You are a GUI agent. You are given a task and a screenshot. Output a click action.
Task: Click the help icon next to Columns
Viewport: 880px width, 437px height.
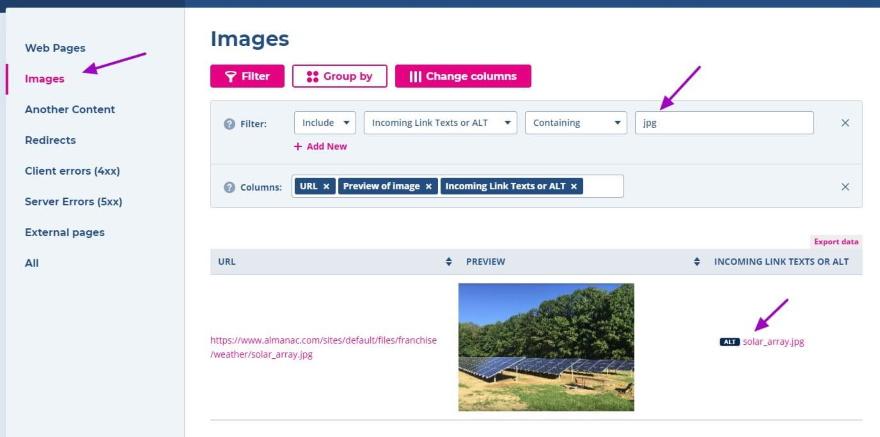tap(229, 187)
